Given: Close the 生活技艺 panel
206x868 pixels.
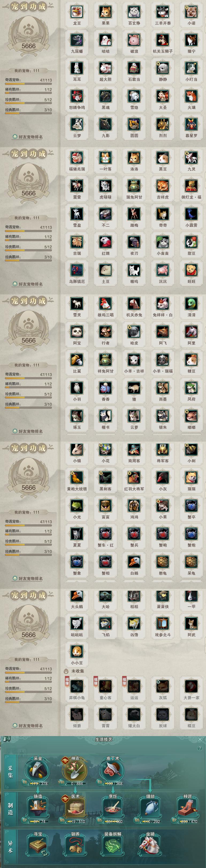Looking at the screenshot, I should click(x=200, y=739).
